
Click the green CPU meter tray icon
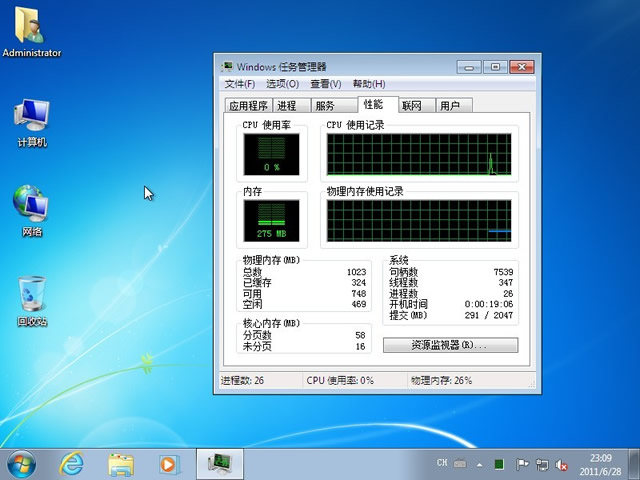(499, 464)
